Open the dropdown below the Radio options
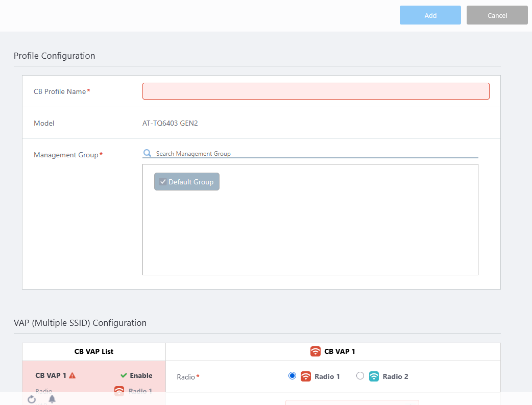Viewport: 532px width, 405px height. (352, 402)
